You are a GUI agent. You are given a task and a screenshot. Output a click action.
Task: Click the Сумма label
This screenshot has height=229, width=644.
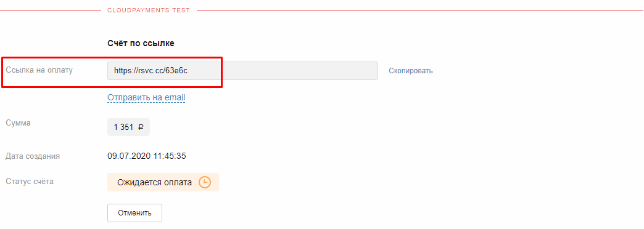pos(18,123)
